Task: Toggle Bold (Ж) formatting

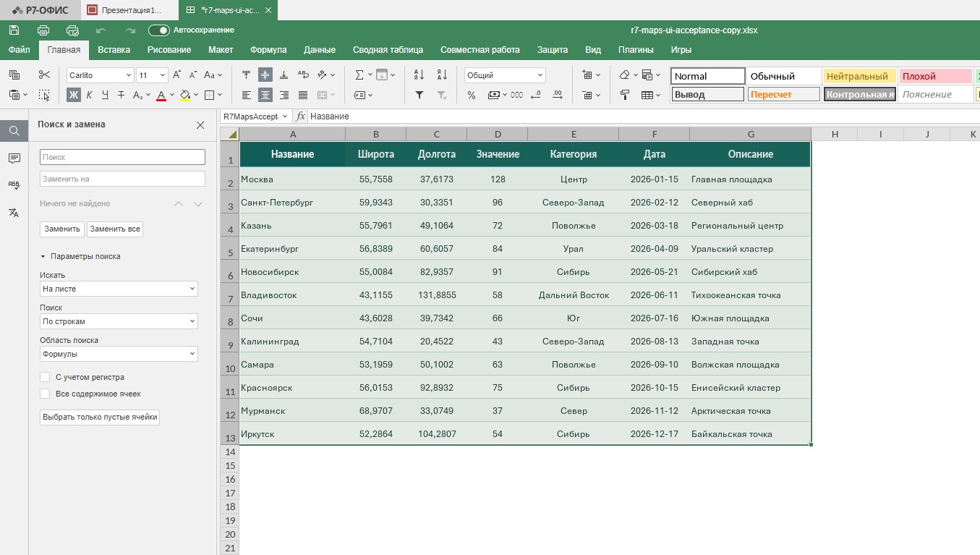Action: click(x=74, y=95)
